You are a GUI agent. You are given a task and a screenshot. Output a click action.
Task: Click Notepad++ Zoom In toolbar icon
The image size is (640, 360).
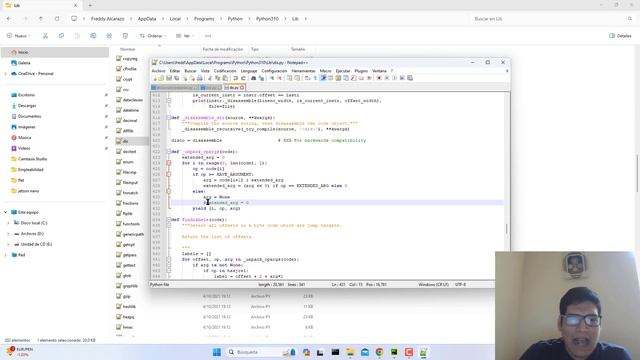pyautogui.click(x=271, y=78)
